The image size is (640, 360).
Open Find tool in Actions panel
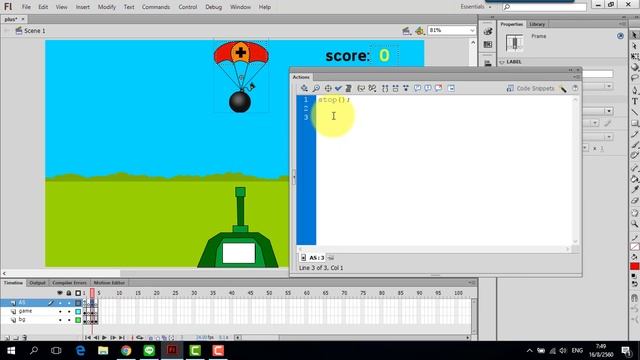316,88
